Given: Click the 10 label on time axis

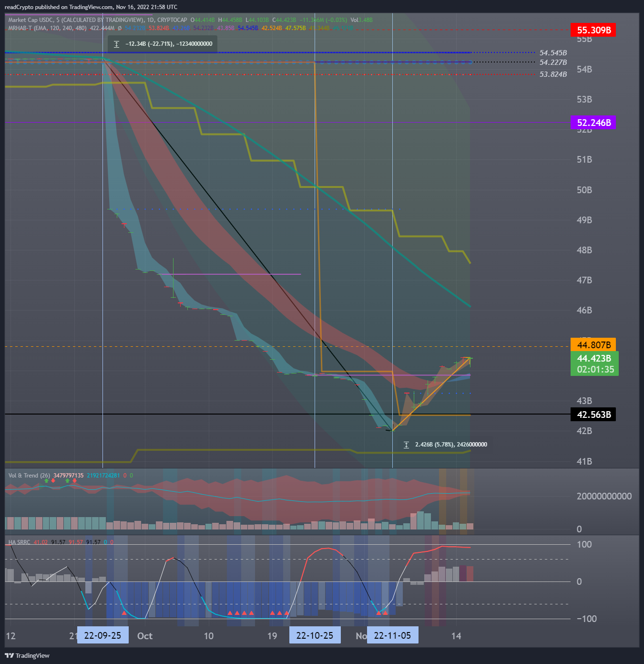Looking at the screenshot, I should [209, 636].
